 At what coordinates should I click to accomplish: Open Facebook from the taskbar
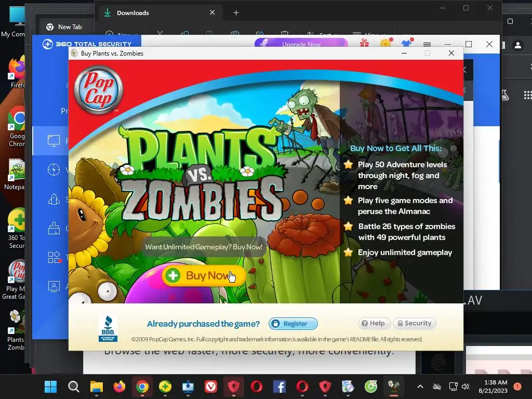point(279,387)
